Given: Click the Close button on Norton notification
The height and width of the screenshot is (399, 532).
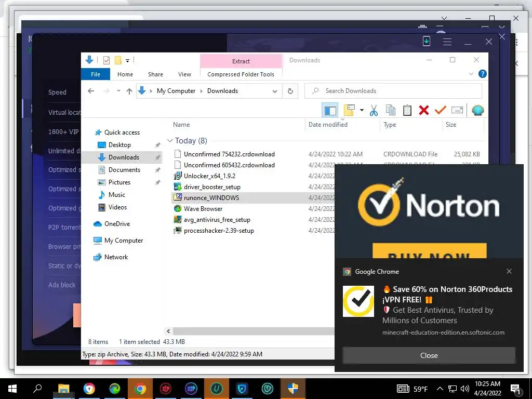Looking at the screenshot, I should (x=429, y=355).
